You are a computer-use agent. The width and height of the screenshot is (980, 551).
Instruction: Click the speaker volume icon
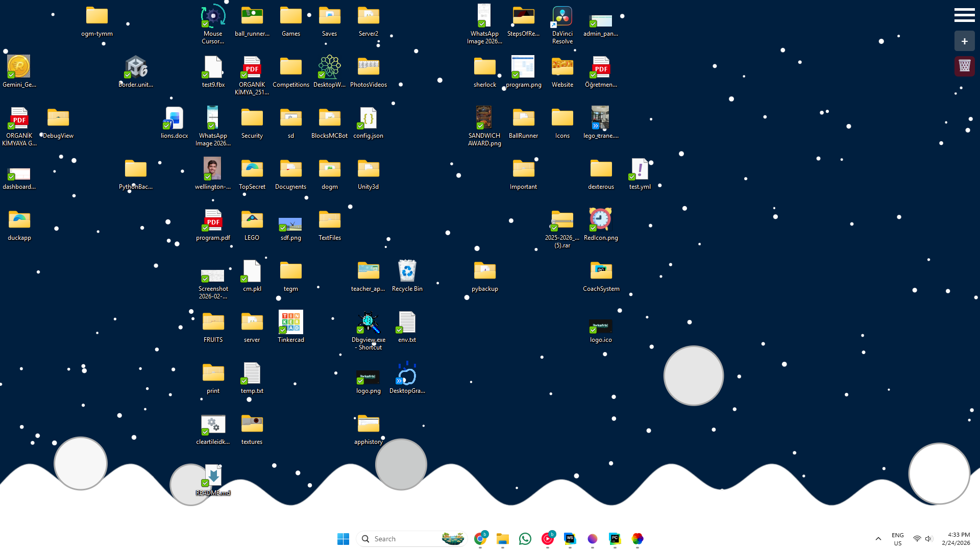click(x=928, y=539)
